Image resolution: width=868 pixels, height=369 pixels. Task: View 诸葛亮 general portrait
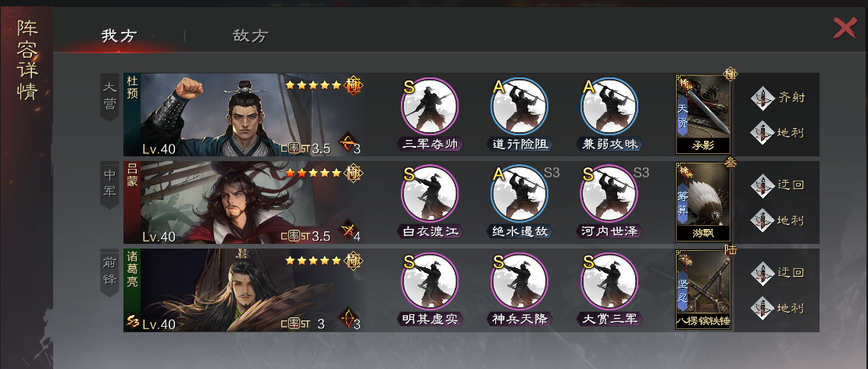(x=244, y=290)
